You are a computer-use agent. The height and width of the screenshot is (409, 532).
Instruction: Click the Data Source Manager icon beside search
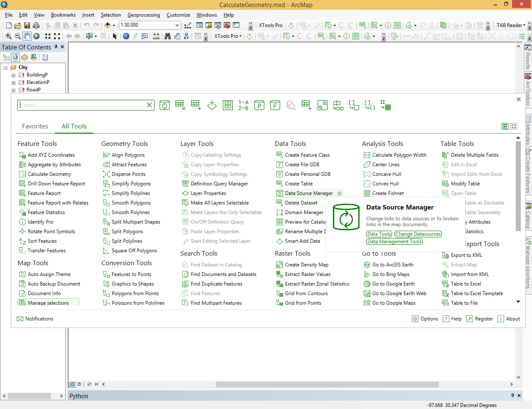point(165,105)
